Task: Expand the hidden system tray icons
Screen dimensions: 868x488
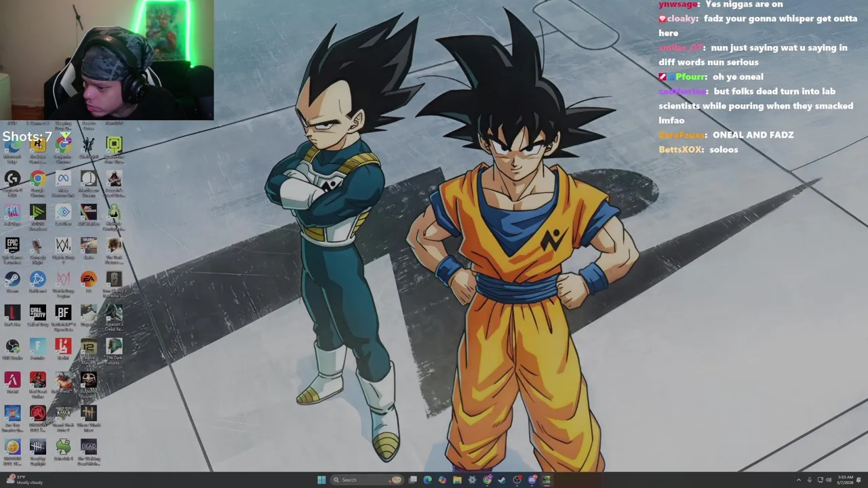Action: [x=799, y=480]
